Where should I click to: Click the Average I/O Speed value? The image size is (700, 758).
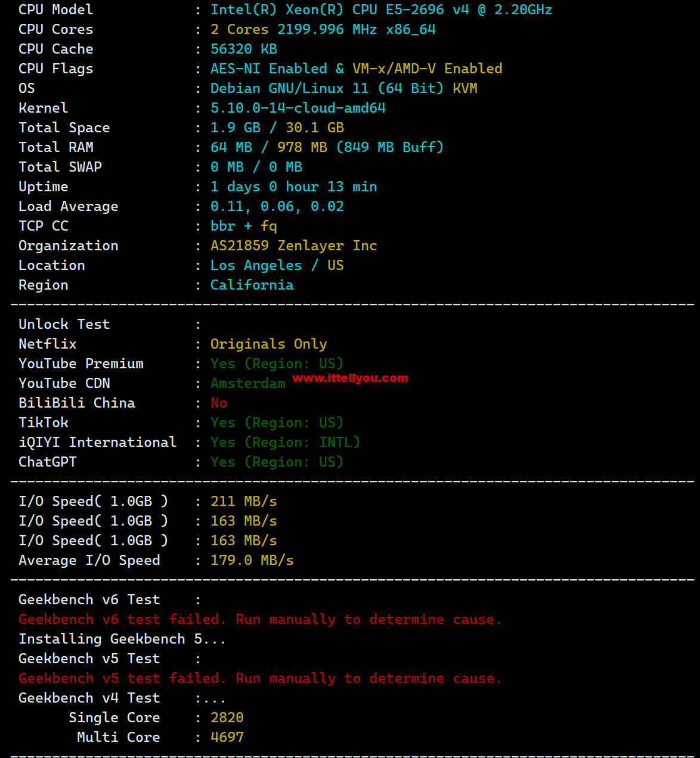point(252,560)
